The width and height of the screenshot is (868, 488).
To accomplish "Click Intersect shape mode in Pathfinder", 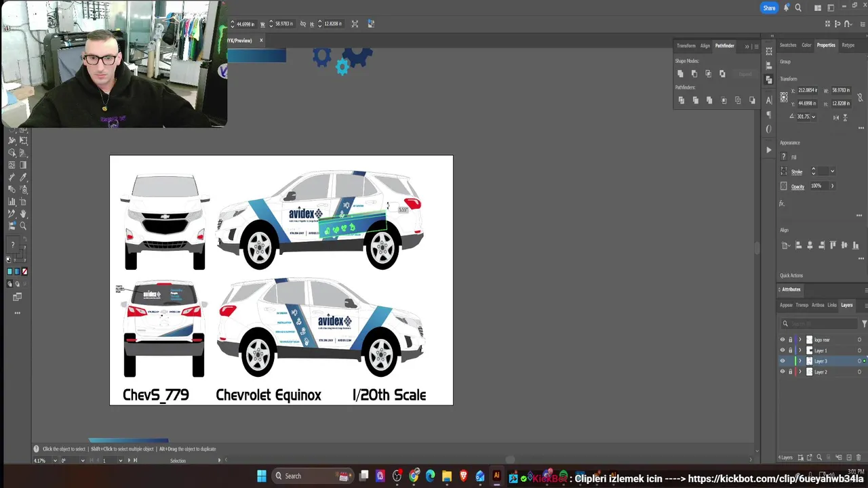I will point(709,73).
